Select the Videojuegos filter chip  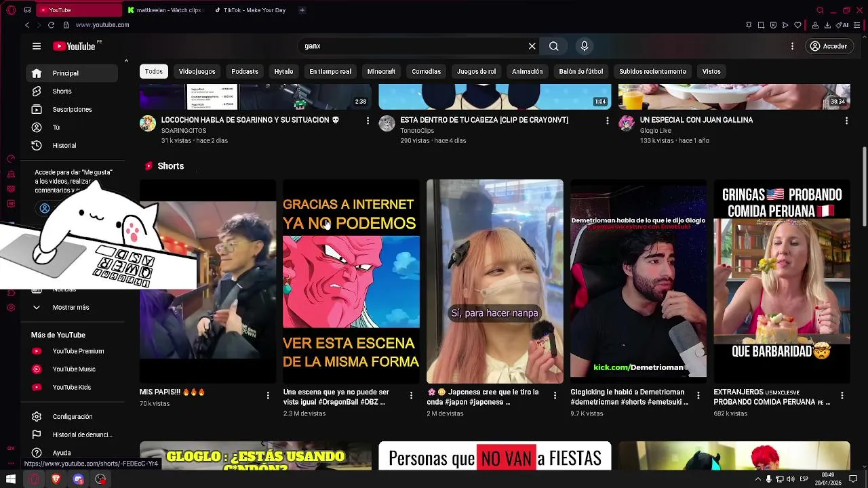(x=197, y=71)
